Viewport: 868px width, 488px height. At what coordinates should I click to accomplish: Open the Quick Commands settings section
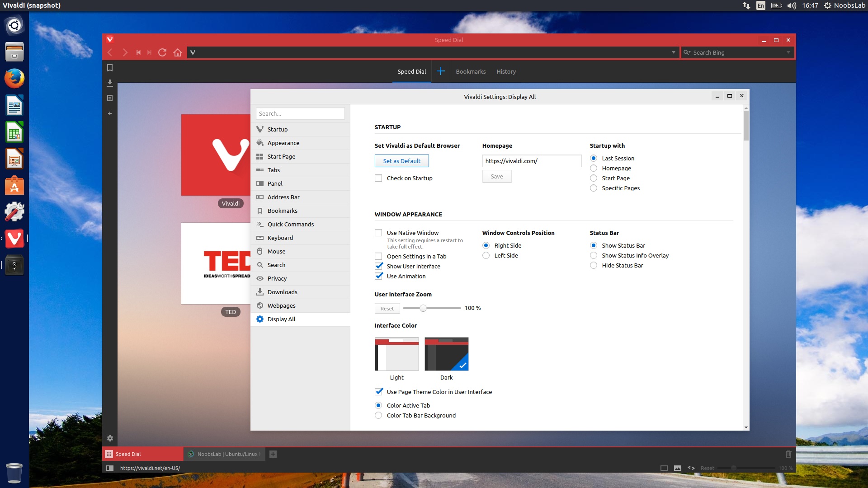pyautogui.click(x=300, y=224)
